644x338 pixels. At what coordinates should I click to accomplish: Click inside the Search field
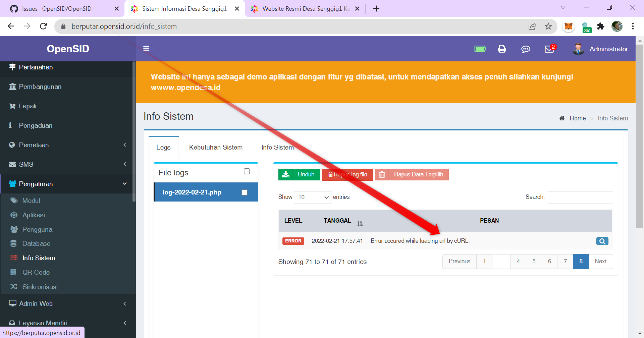pos(580,197)
